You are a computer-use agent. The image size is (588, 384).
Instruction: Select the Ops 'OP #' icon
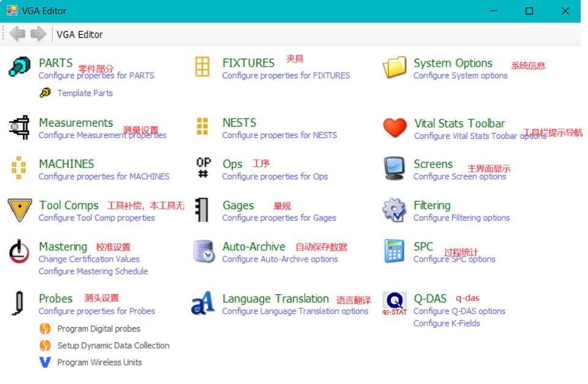[x=203, y=168]
